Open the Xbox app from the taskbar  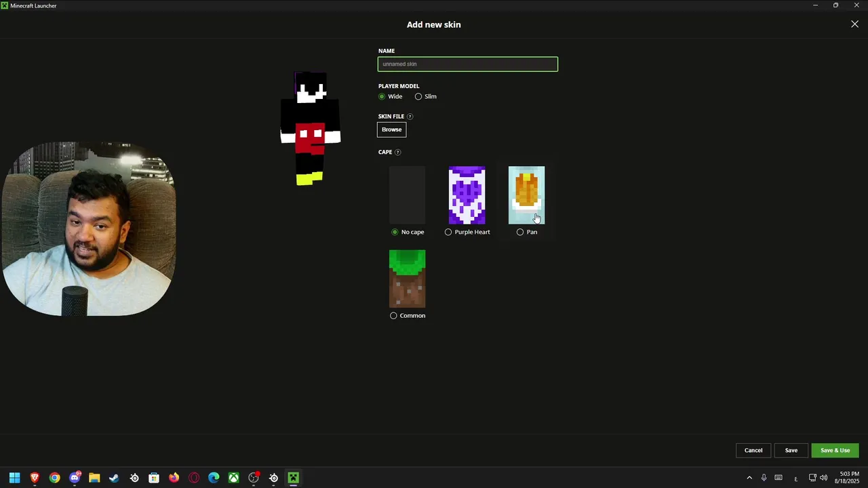[233, 478]
